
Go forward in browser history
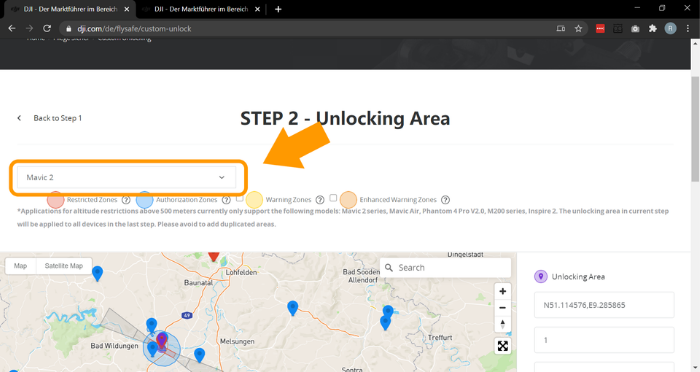click(29, 29)
